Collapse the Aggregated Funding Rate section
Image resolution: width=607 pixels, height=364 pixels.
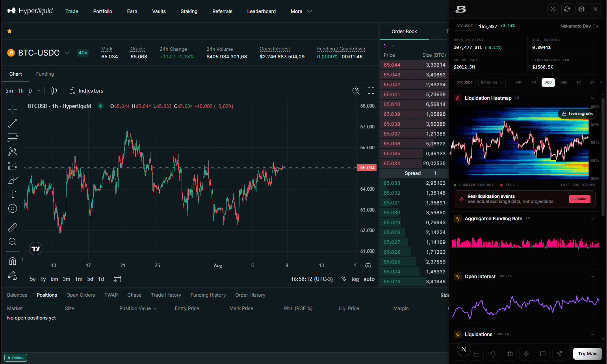(x=593, y=219)
